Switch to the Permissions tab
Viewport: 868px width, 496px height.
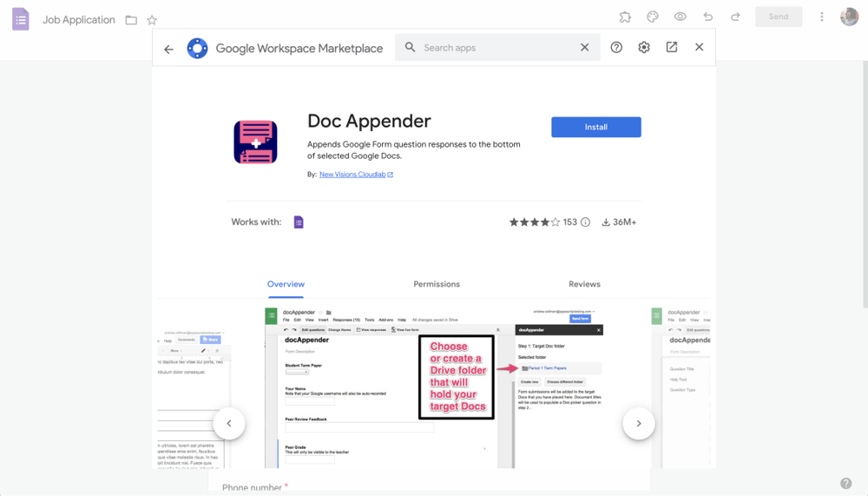pos(437,284)
